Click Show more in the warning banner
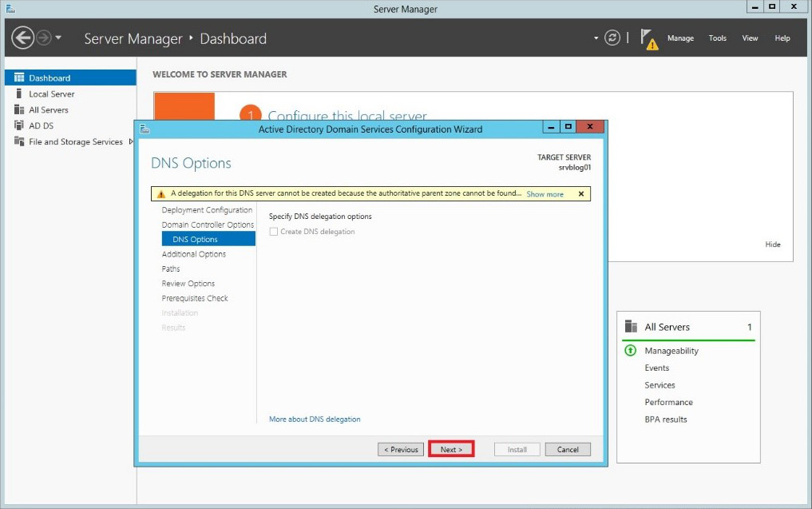The image size is (812, 509). [x=545, y=194]
